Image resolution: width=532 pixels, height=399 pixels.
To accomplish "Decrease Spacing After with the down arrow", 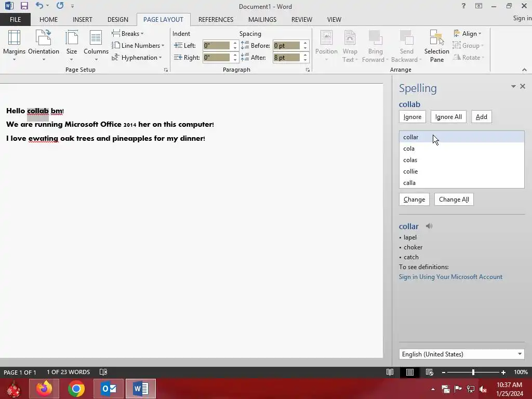I will pyautogui.click(x=305, y=60).
